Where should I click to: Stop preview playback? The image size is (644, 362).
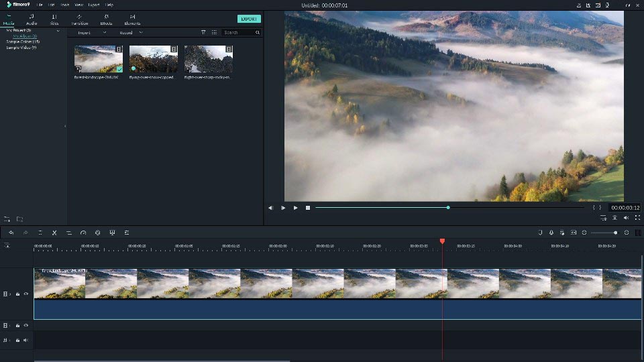[x=308, y=208]
